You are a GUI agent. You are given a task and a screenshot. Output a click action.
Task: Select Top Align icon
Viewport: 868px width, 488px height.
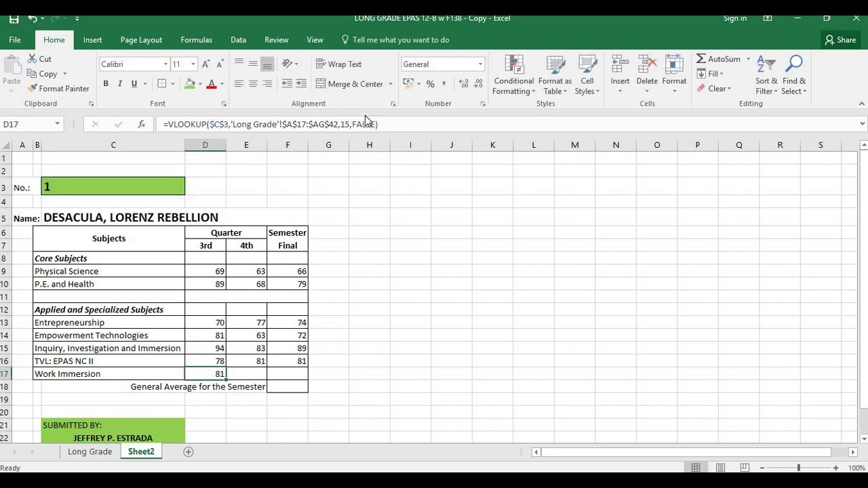pyautogui.click(x=239, y=64)
